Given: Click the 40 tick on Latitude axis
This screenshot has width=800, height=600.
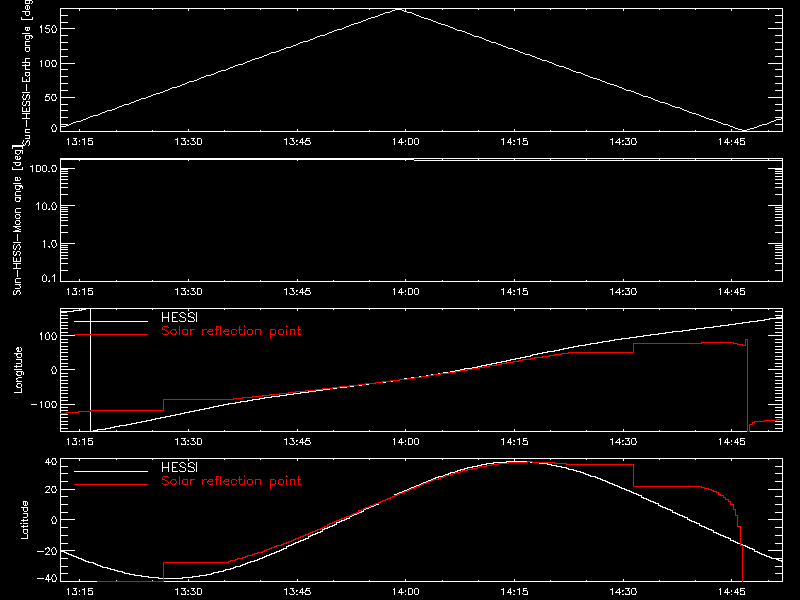Looking at the screenshot, I should point(51,462).
